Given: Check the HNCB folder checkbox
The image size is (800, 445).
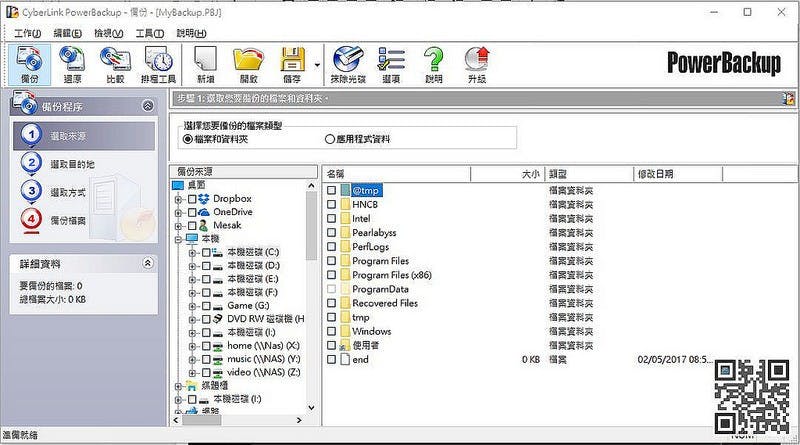Looking at the screenshot, I should pyautogui.click(x=331, y=204).
